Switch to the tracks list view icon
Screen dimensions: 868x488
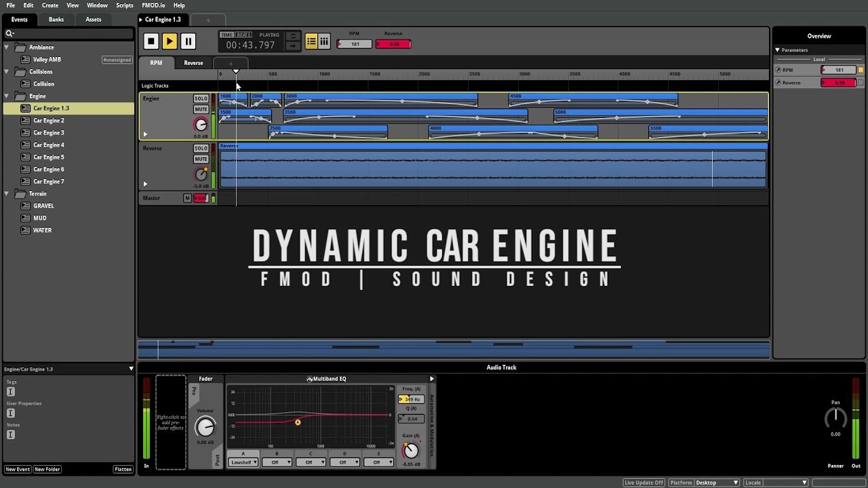311,41
